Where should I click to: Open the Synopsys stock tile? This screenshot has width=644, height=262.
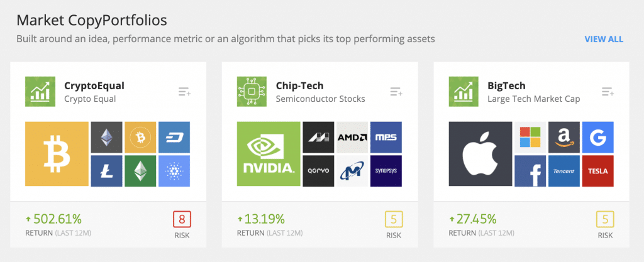coord(386,171)
